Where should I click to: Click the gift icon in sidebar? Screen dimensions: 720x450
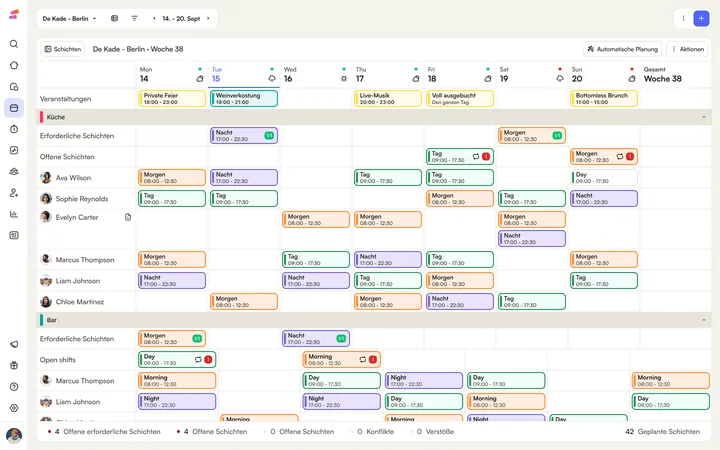[14, 366]
